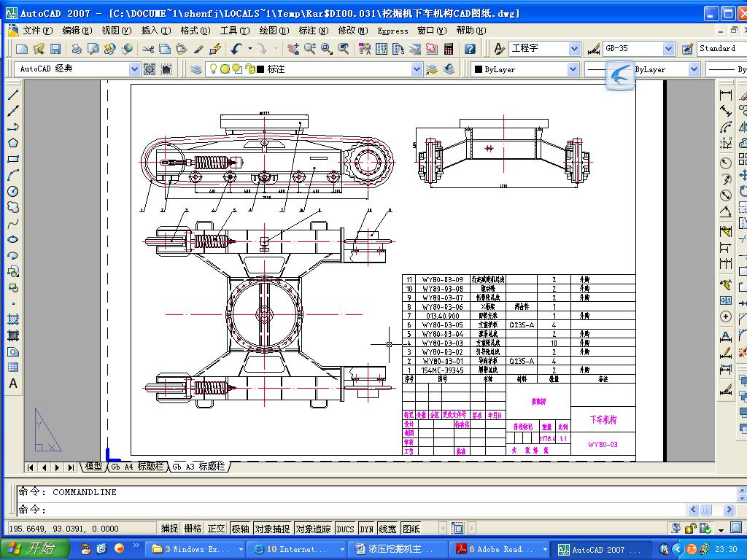
Task: Click the Help question mark icon
Action: [x=470, y=49]
